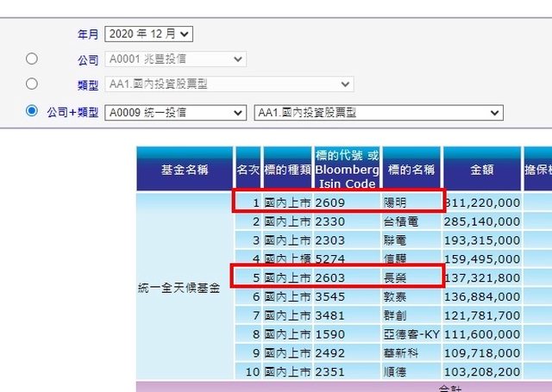
Task: Click the 標的名稱 column header
Action: point(412,170)
